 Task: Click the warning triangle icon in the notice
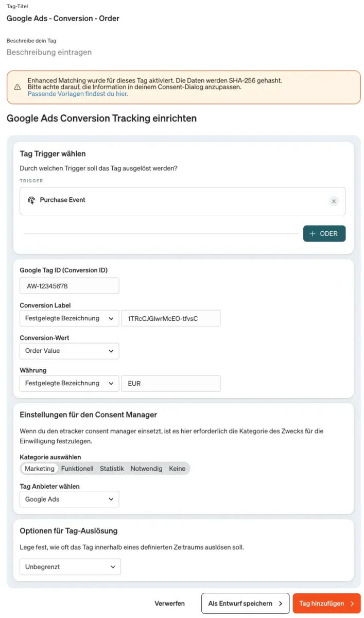[18, 87]
